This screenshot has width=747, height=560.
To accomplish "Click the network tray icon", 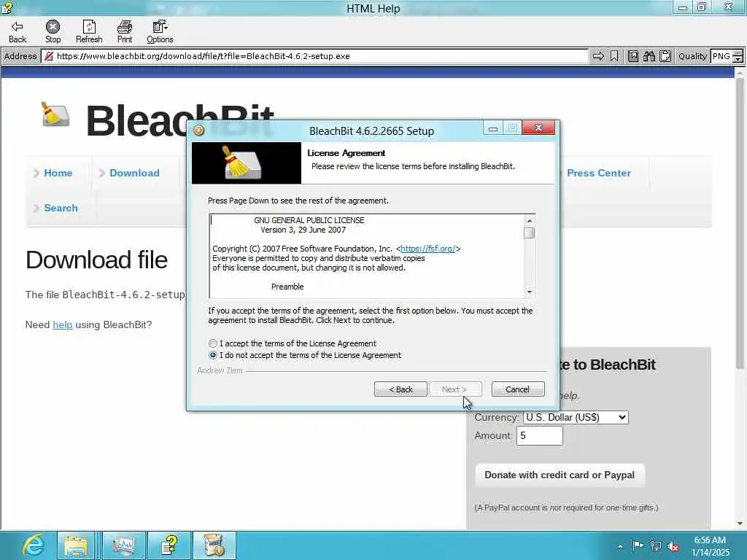I will [656, 546].
